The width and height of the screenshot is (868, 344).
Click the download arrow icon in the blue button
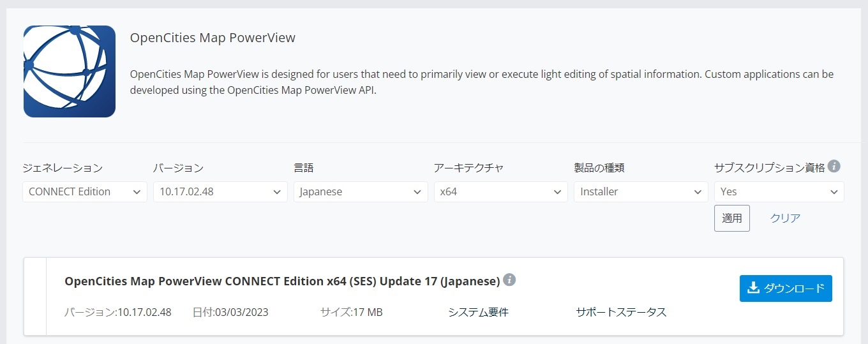(x=753, y=288)
